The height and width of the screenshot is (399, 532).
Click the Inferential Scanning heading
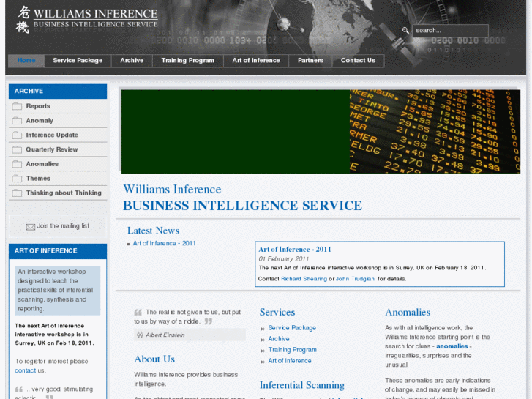[x=302, y=385]
